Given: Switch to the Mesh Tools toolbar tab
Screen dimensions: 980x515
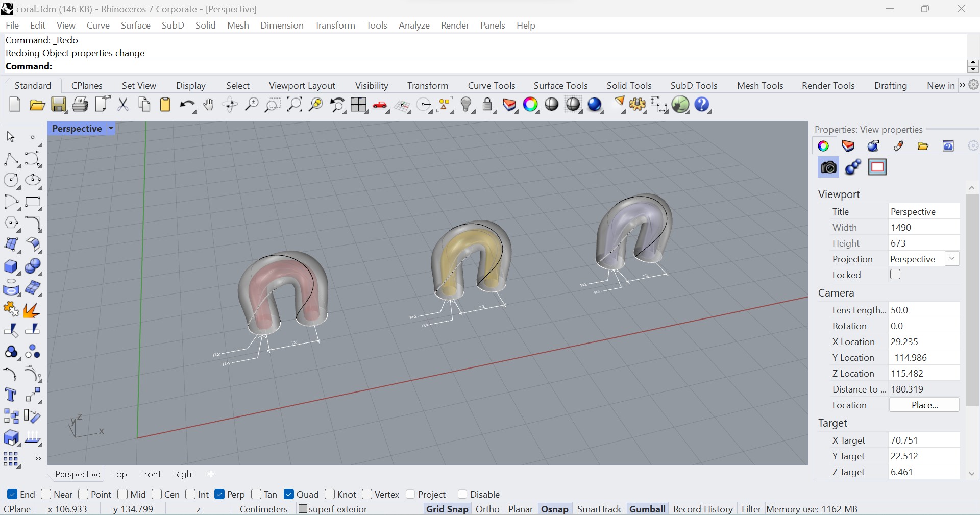Looking at the screenshot, I should pyautogui.click(x=760, y=86).
